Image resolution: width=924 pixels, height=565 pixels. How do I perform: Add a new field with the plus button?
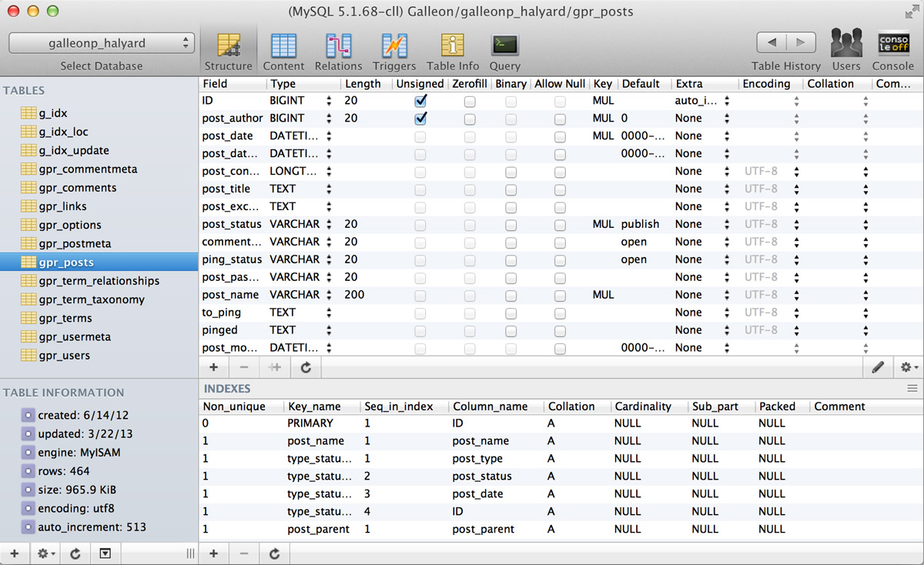213,367
